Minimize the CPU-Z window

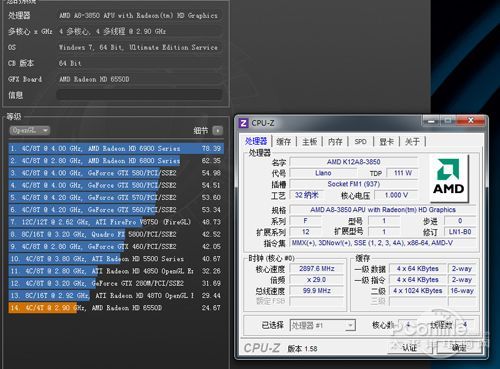point(431,121)
